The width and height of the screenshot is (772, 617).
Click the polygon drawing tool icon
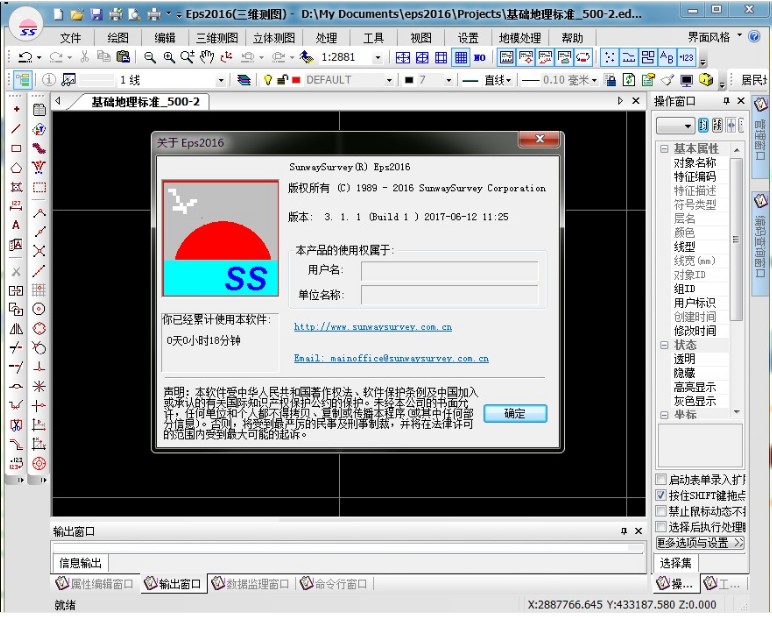[x=16, y=168]
